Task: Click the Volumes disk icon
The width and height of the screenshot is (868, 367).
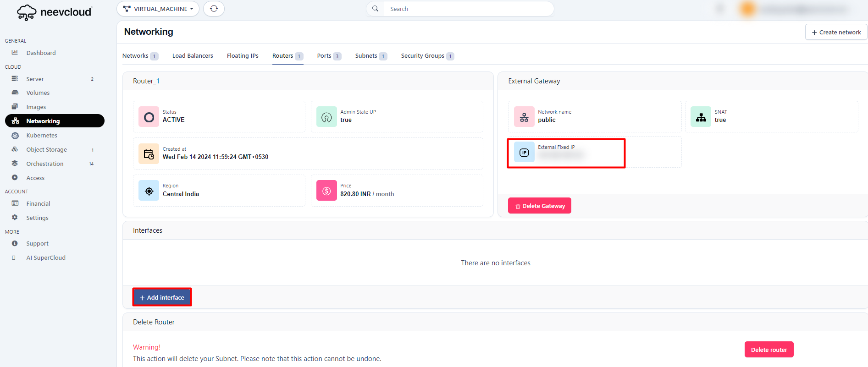Action: click(15, 93)
